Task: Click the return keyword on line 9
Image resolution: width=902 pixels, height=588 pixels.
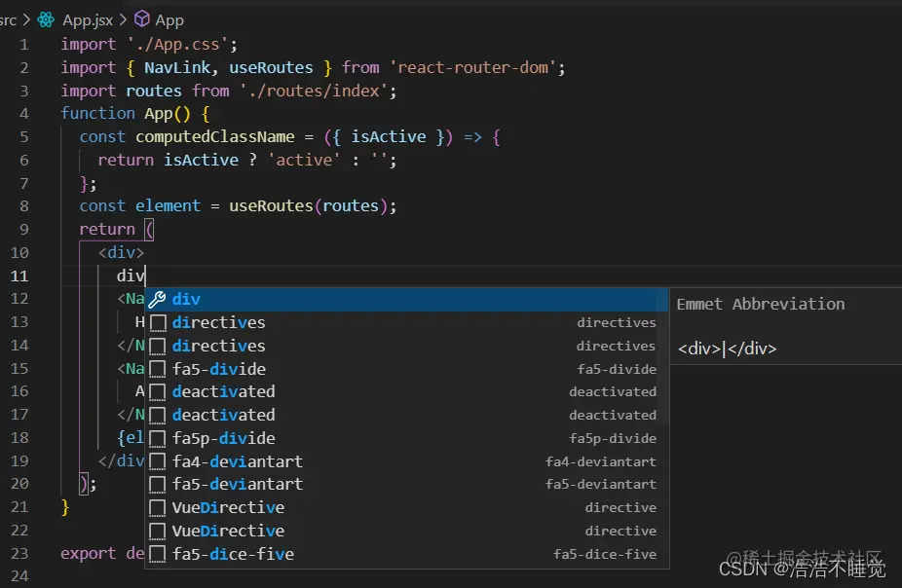Action: point(107,230)
